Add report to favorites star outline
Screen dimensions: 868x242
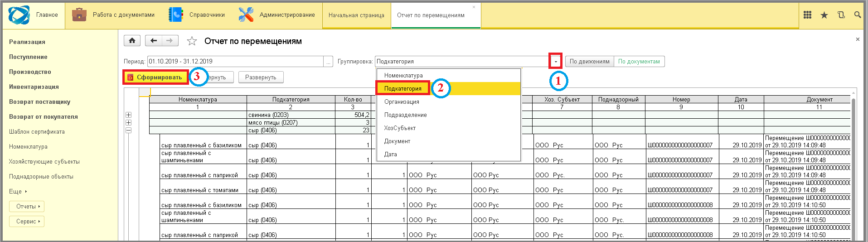(x=192, y=41)
